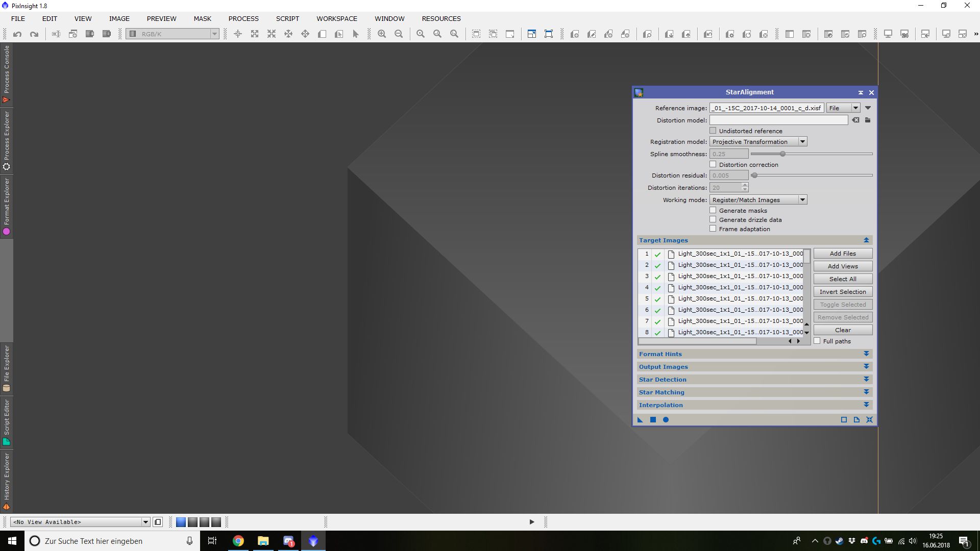
Task: Toggle green checkmark of target image 4
Action: [658, 288]
